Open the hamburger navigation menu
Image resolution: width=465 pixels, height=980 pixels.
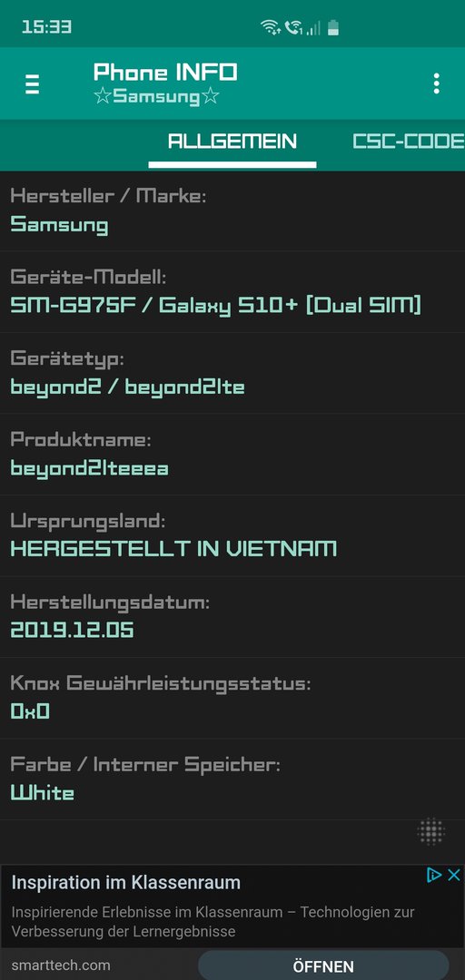pyautogui.click(x=32, y=83)
